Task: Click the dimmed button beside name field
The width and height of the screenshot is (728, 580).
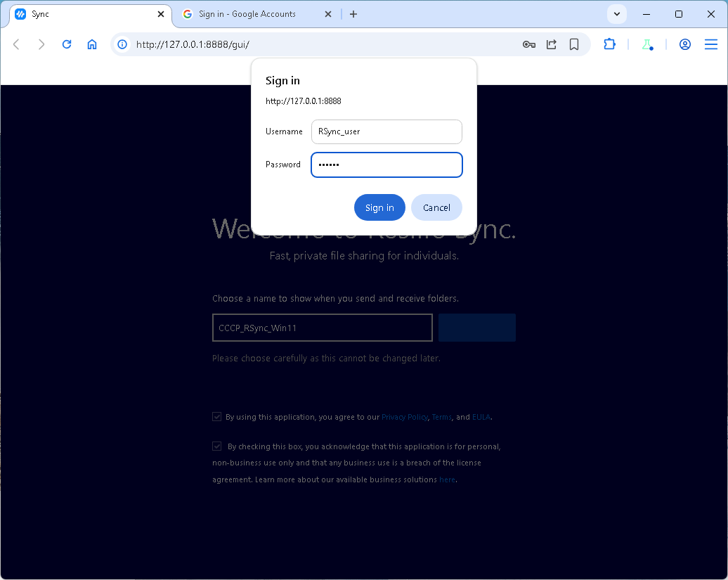Action: coord(477,328)
